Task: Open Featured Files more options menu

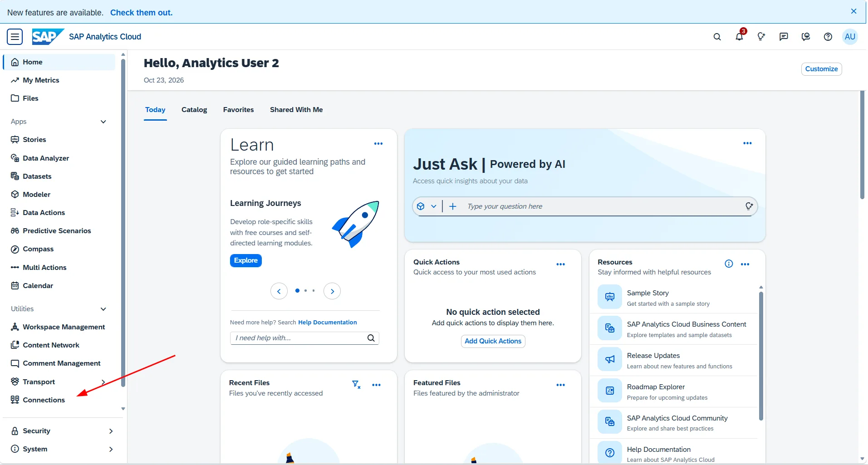Action: (561, 385)
